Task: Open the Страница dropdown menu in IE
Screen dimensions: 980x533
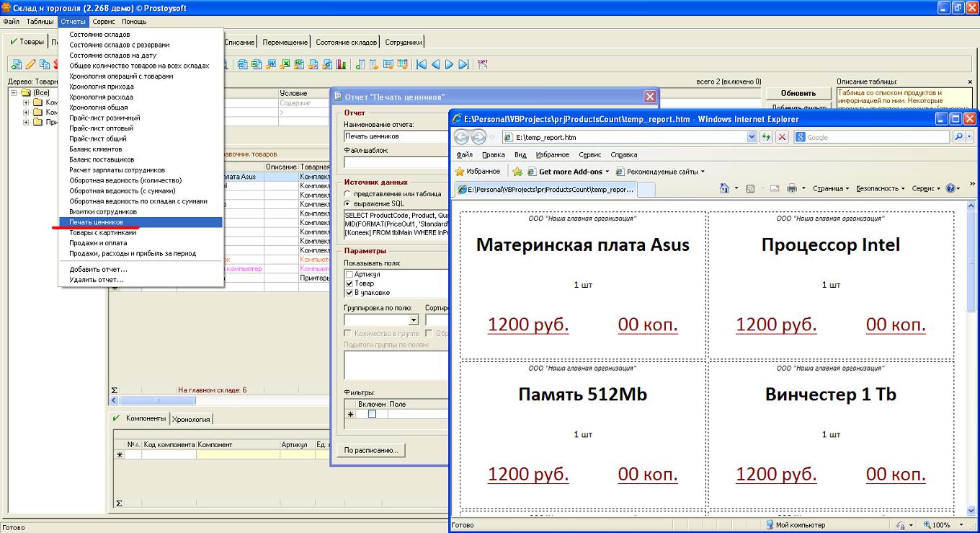Action: tap(830, 188)
